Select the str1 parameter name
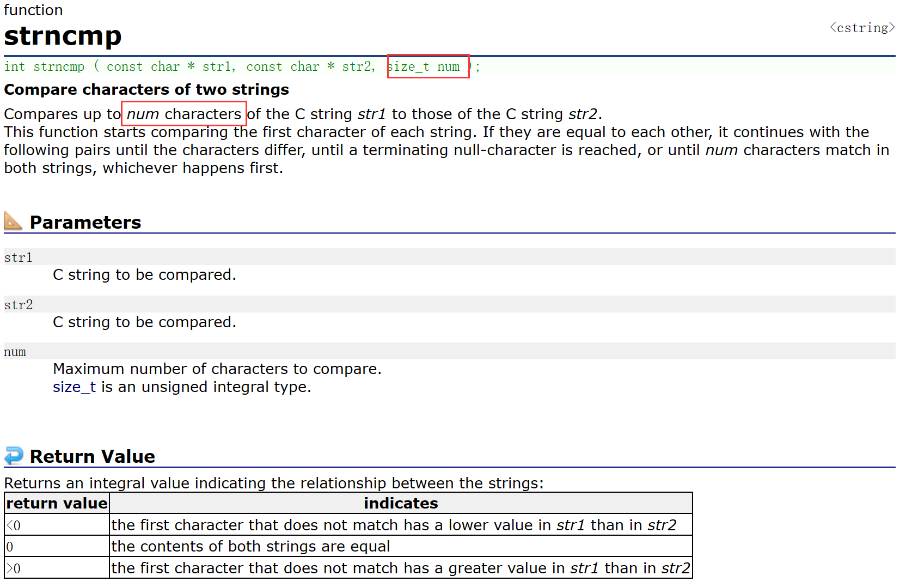Viewport: 906px width, 588px height. [x=19, y=258]
